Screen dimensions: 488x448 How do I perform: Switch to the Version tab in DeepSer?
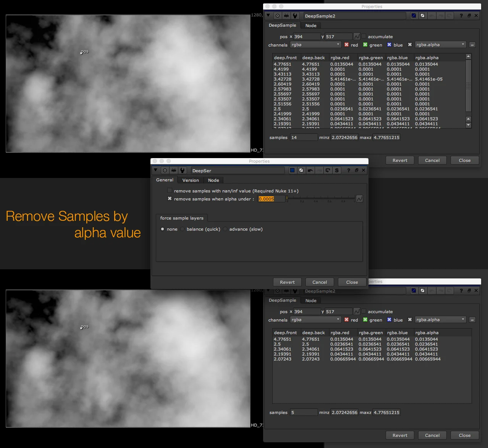pos(190,180)
